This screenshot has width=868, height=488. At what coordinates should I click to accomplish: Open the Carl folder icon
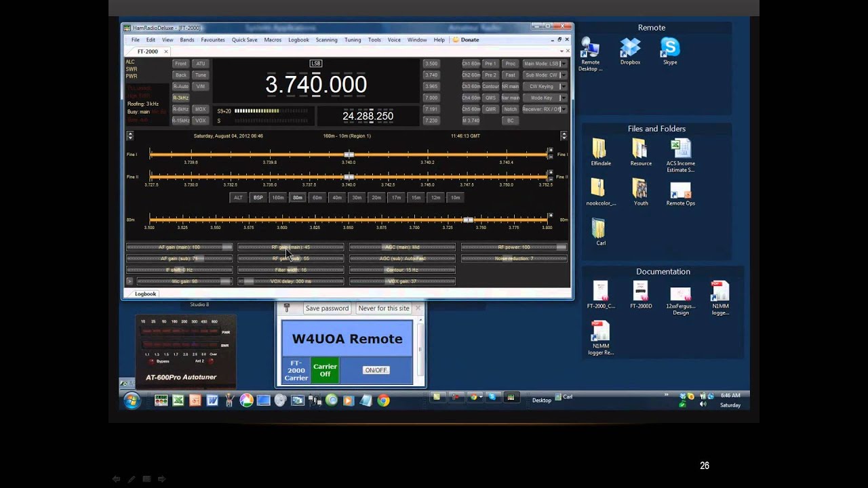(x=599, y=228)
